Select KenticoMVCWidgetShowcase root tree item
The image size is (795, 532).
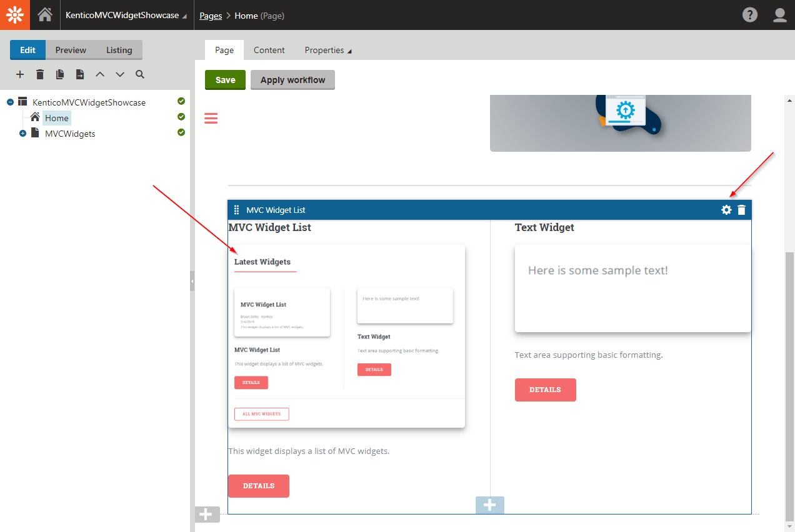[89, 102]
